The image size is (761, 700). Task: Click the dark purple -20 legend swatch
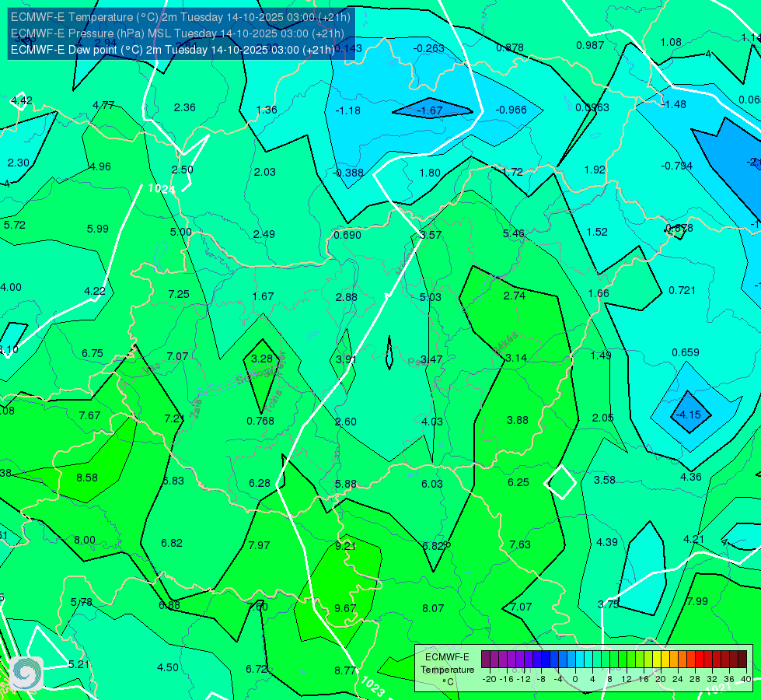click(485, 660)
